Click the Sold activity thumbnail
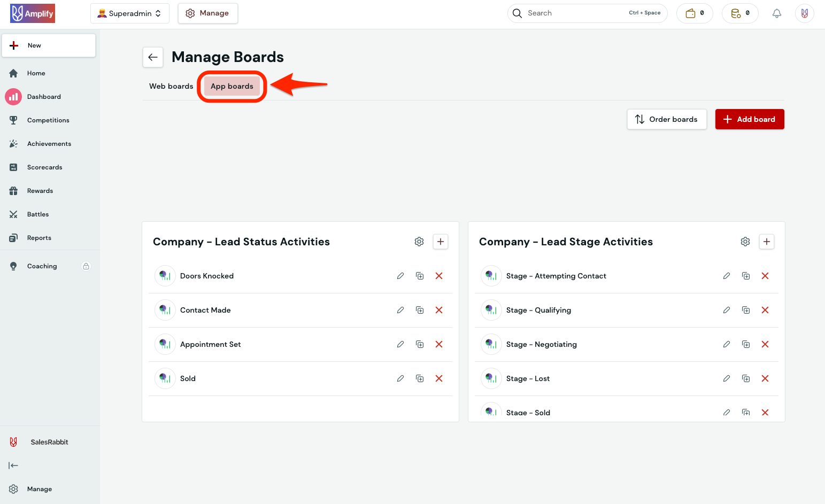This screenshot has height=504, width=825. tap(165, 378)
